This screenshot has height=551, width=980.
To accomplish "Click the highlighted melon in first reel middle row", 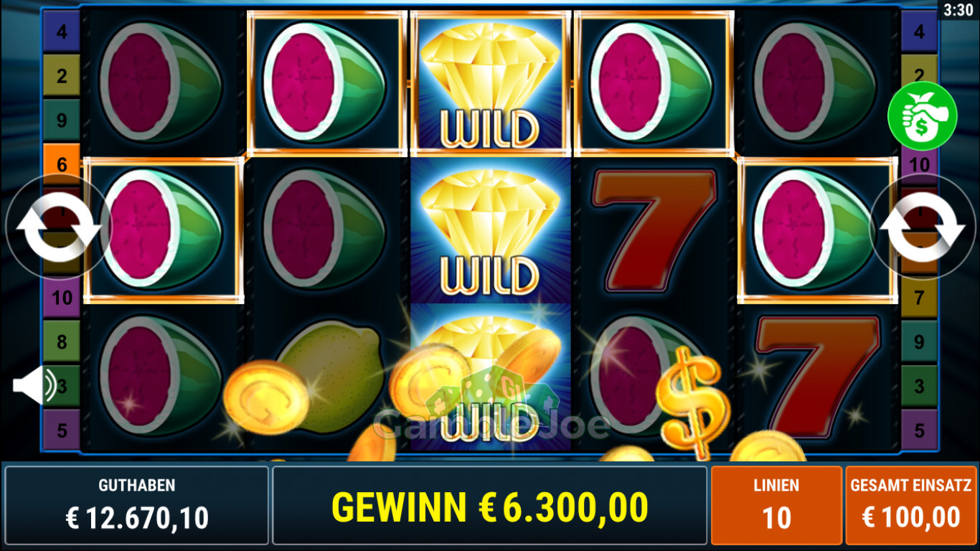I will (x=164, y=230).
